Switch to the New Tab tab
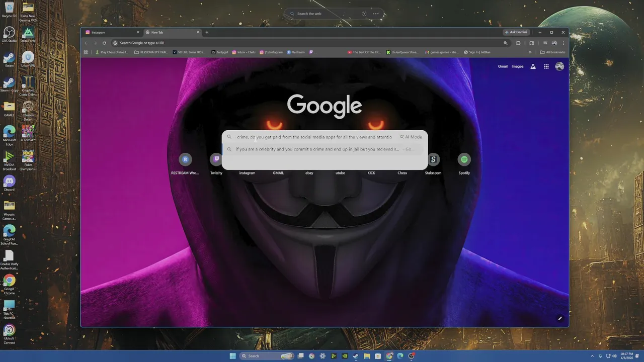 coord(171,32)
